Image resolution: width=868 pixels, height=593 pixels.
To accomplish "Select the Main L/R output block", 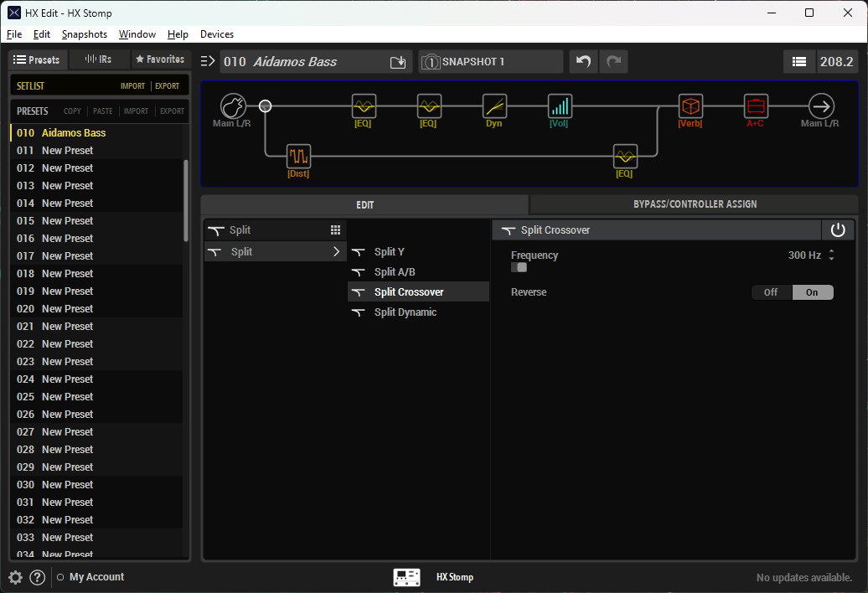I will pyautogui.click(x=821, y=106).
